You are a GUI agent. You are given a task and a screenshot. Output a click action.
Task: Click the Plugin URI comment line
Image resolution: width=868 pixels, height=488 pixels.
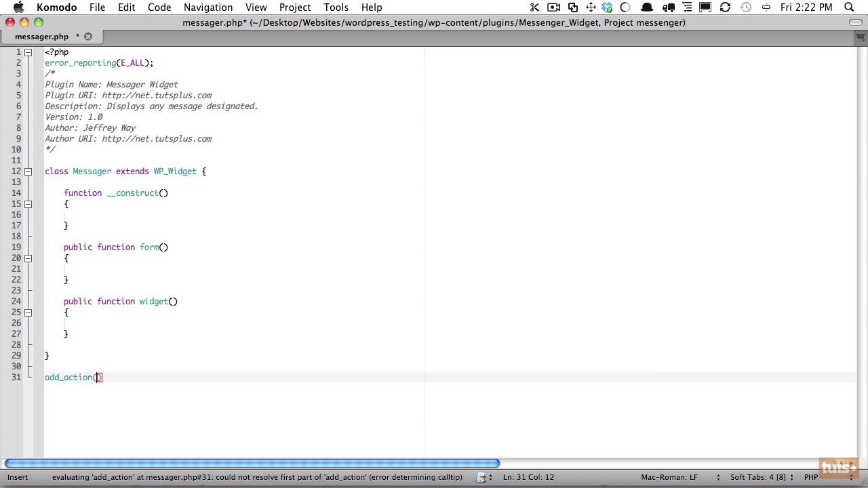[128, 96]
